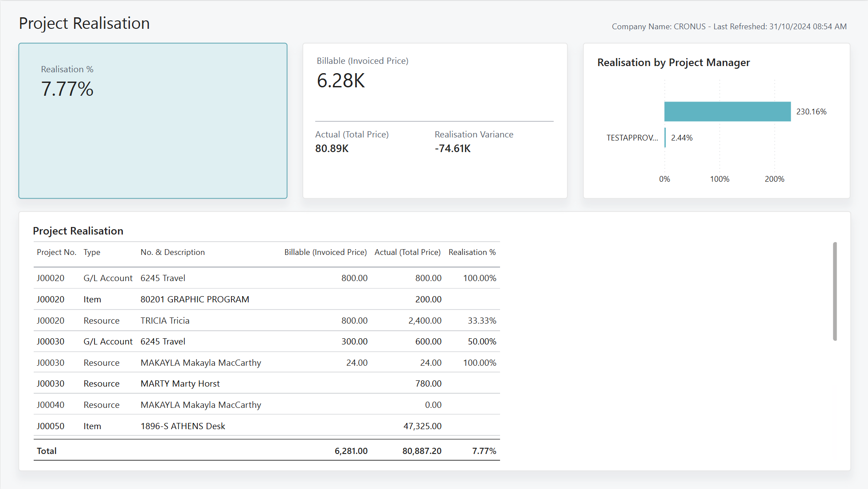
Task: Sort by the Project No. column header
Action: coord(56,252)
